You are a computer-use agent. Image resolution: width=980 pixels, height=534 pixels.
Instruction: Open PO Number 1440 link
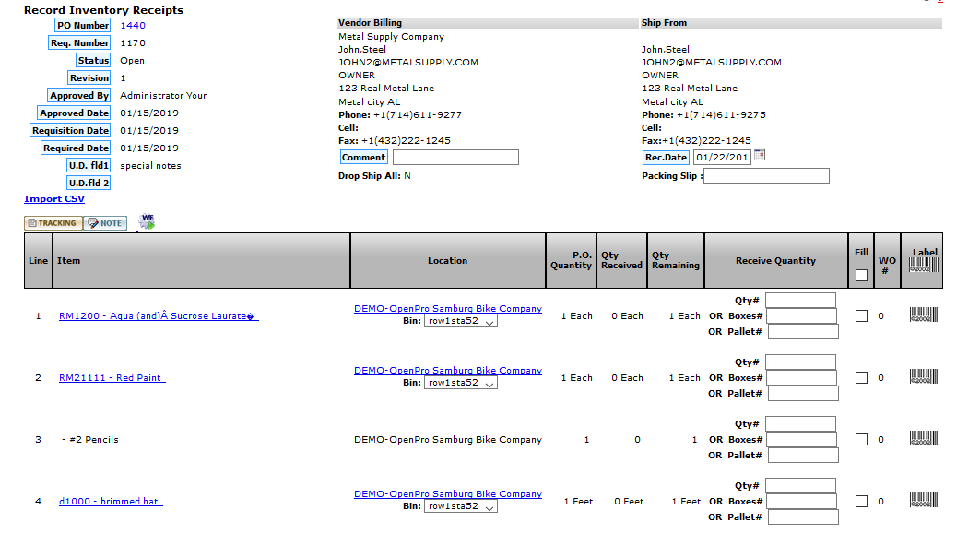pyautogui.click(x=133, y=26)
